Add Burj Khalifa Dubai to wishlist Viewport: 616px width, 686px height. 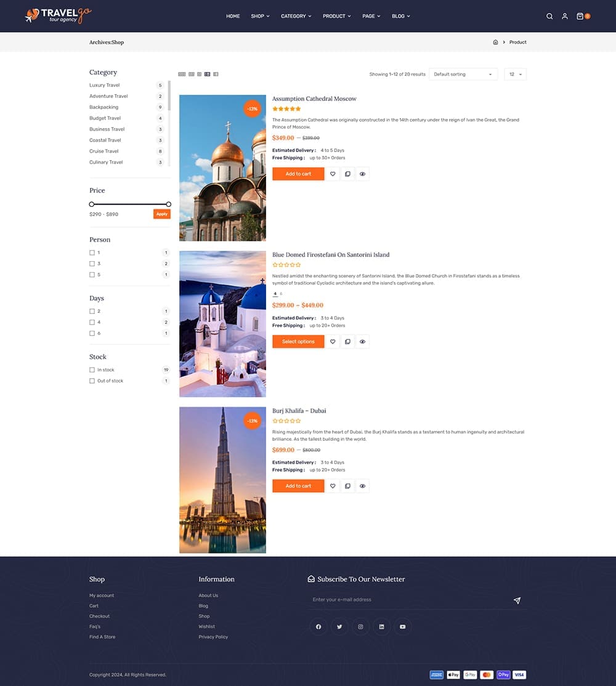click(x=333, y=486)
